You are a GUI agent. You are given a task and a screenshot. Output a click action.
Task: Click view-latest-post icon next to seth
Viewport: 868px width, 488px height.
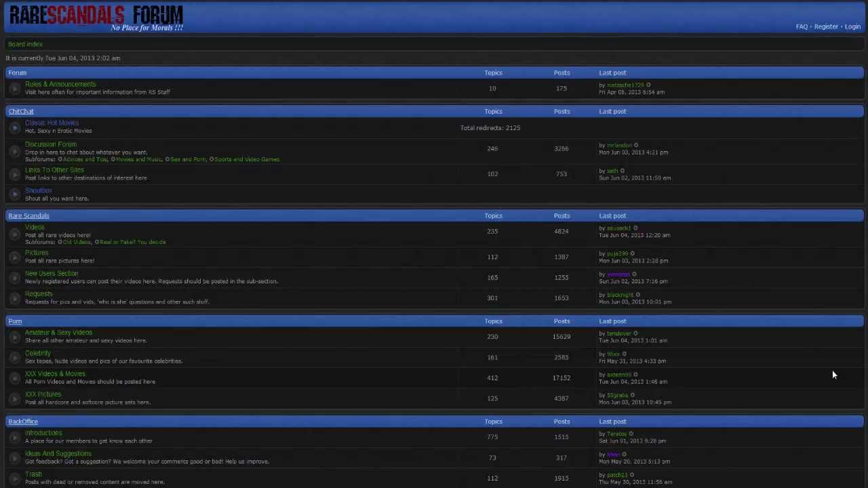tap(623, 171)
